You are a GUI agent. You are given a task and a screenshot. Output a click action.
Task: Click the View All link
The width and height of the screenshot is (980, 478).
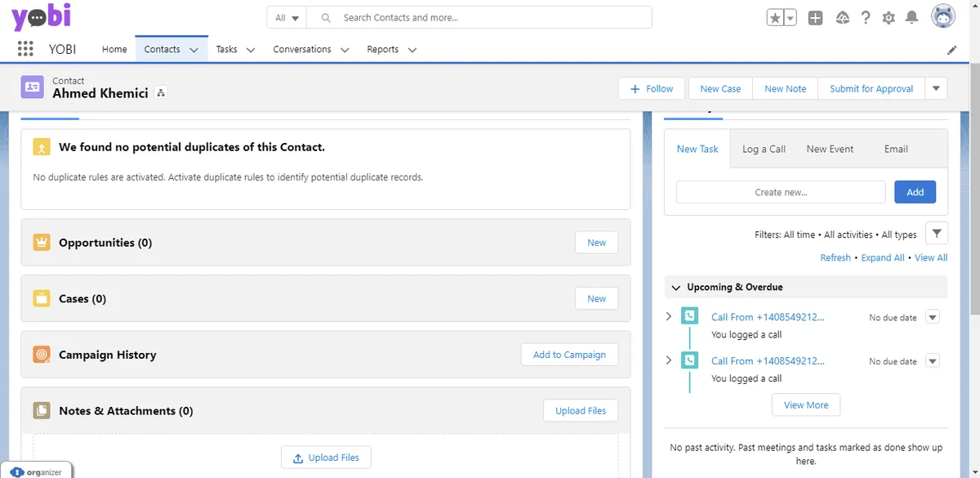931,257
